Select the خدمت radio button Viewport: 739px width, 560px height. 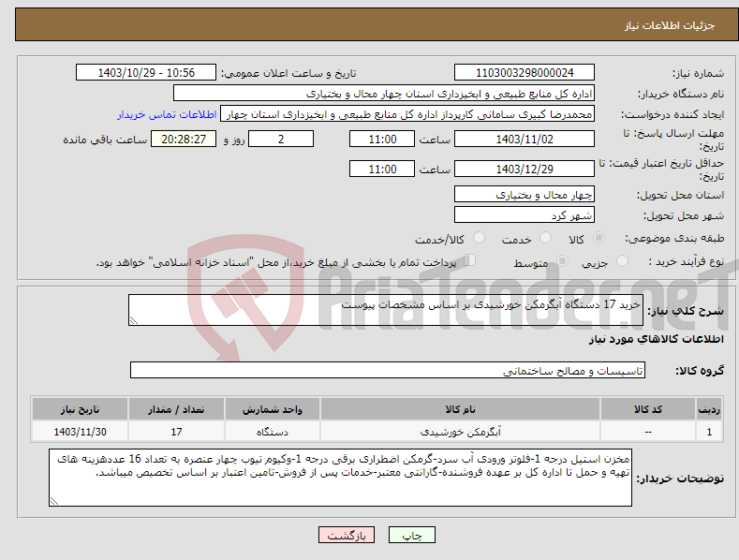click(x=545, y=238)
